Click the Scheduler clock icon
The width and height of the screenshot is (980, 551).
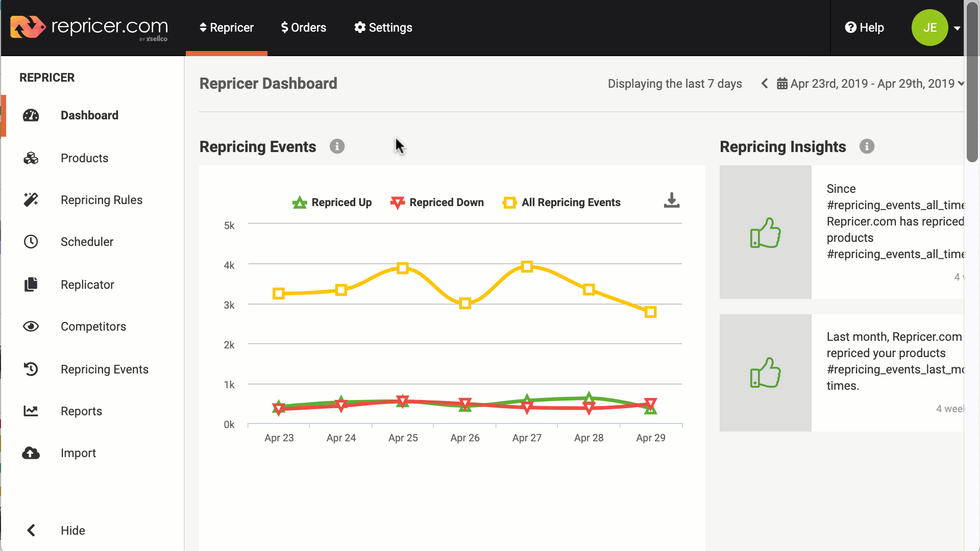click(31, 242)
